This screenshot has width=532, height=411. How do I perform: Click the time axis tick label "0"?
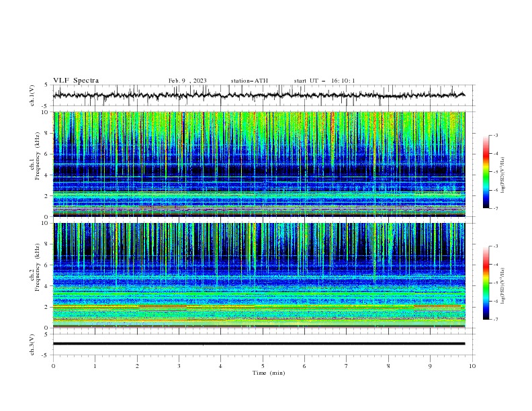53,366
